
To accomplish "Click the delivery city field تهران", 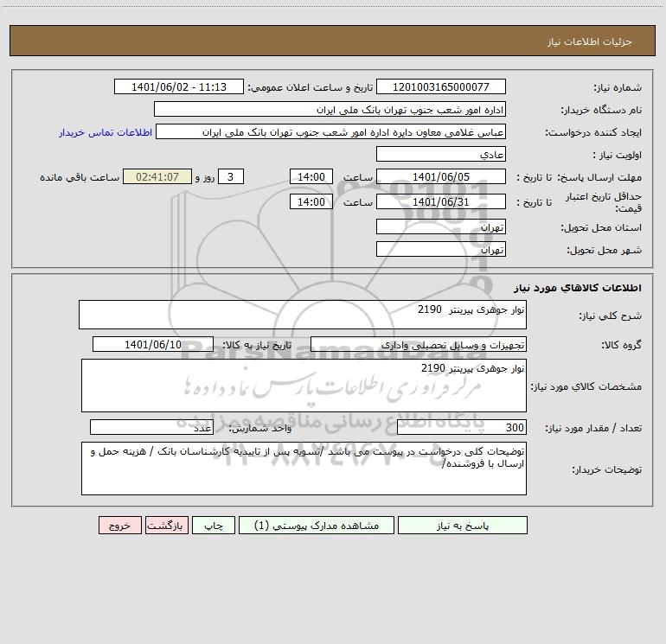I will [441, 249].
